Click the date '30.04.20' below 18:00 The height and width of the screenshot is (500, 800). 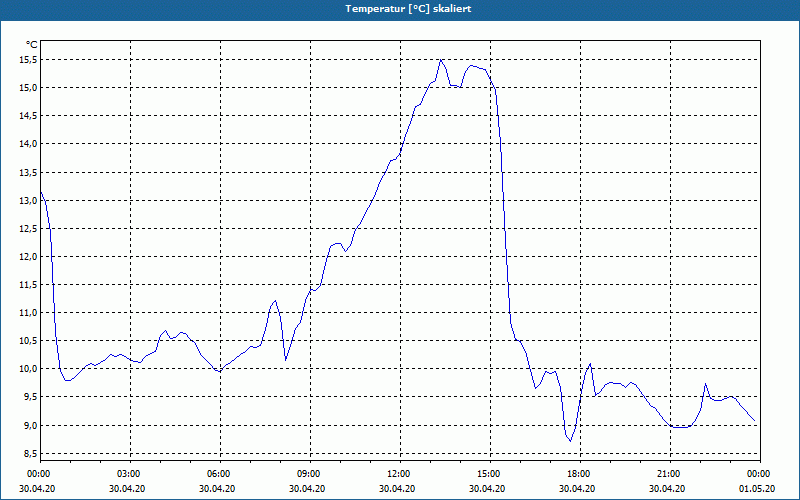click(x=577, y=488)
